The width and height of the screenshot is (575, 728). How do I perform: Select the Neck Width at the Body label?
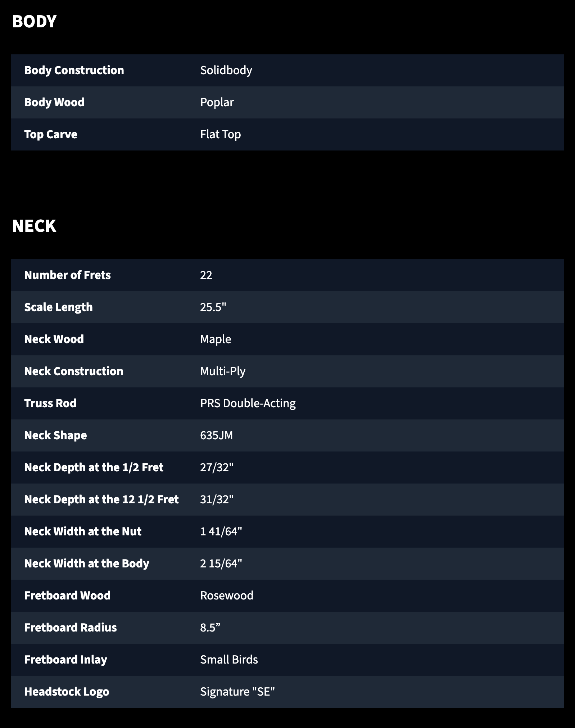tap(86, 563)
